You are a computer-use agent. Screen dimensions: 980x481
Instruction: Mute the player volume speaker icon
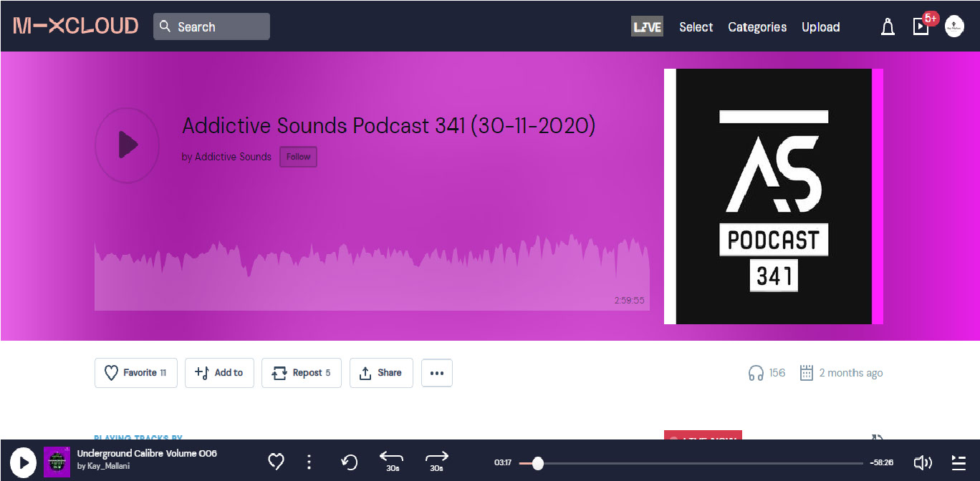[x=923, y=462]
